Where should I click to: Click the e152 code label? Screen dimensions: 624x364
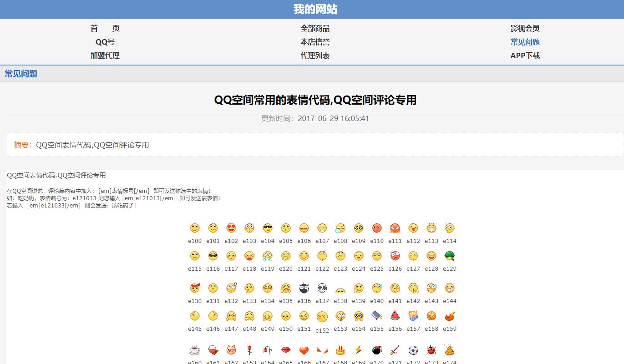[322, 331]
